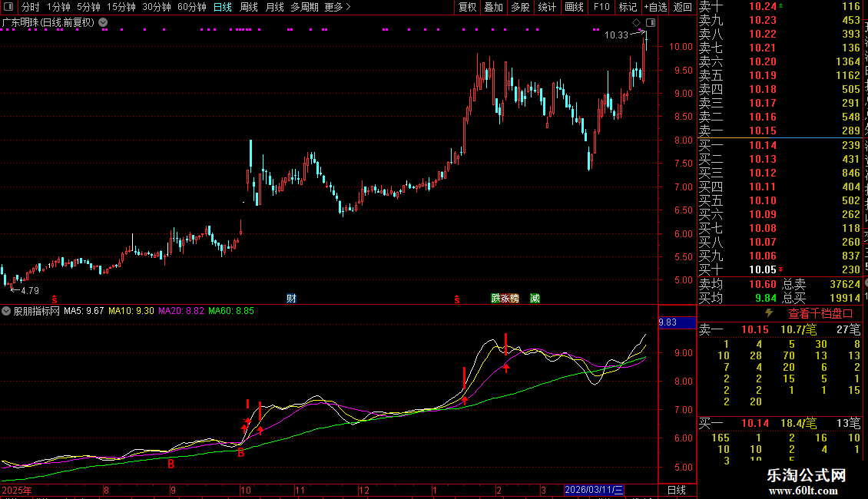
Task: Switch to 5分钟 period
Action: [88, 7]
